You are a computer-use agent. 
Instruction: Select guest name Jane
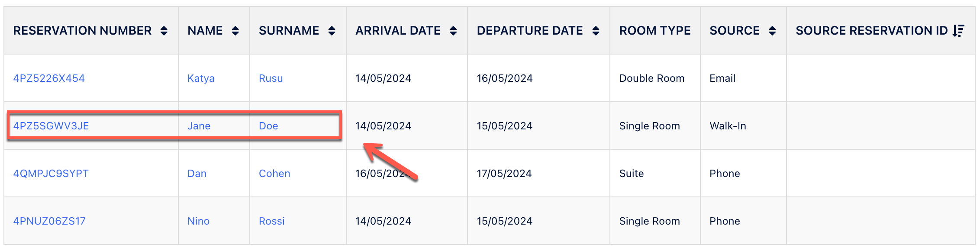pos(199,126)
